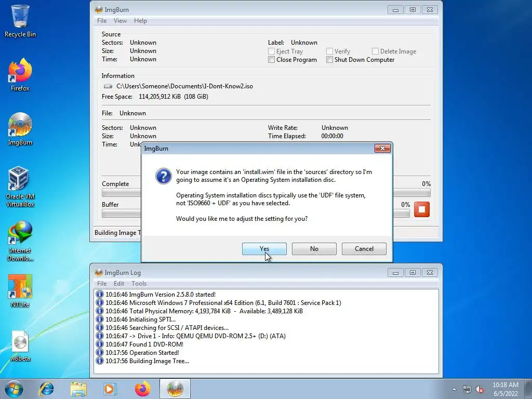Click No in the ImgBurn dialog
532x399 pixels.
[314, 249]
